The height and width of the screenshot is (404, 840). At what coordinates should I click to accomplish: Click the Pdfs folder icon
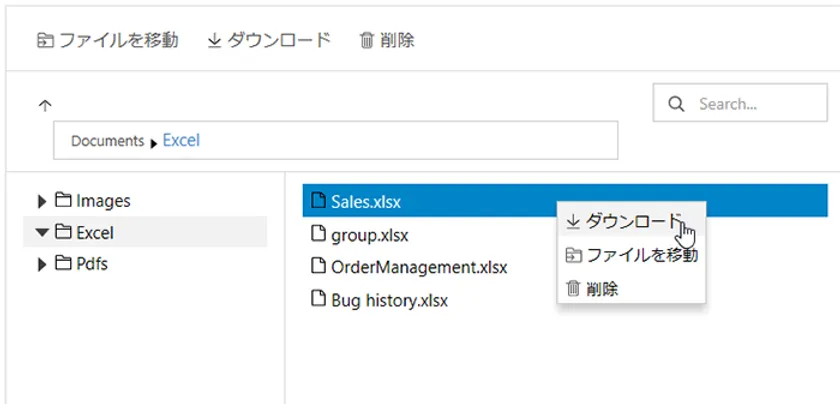coord(63,264)
